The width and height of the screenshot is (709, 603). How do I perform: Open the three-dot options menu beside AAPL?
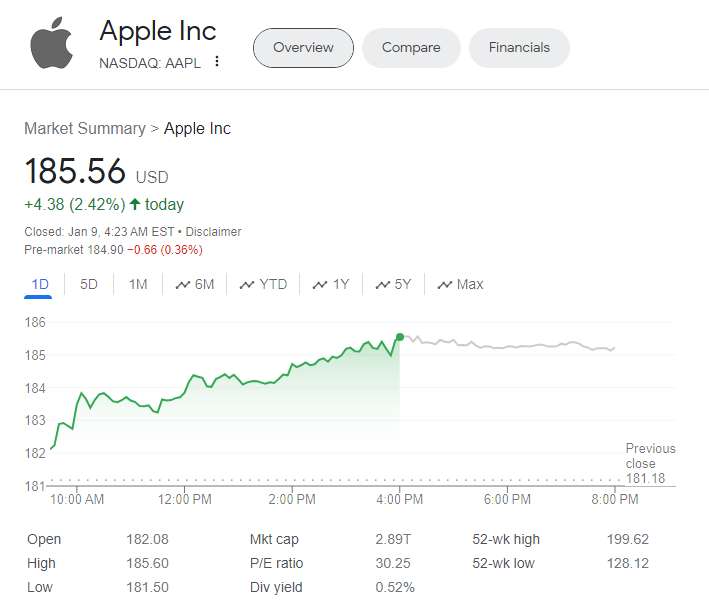click(x=217, y=62)
